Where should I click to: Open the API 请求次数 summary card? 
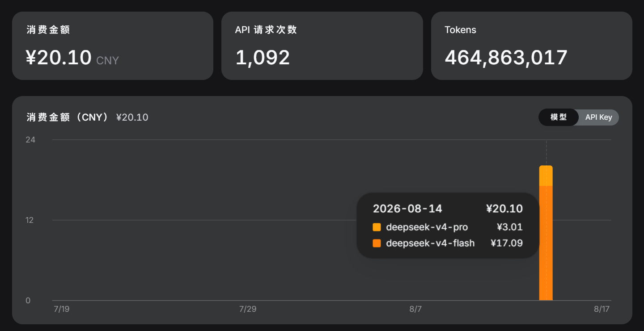click(322, 46)
